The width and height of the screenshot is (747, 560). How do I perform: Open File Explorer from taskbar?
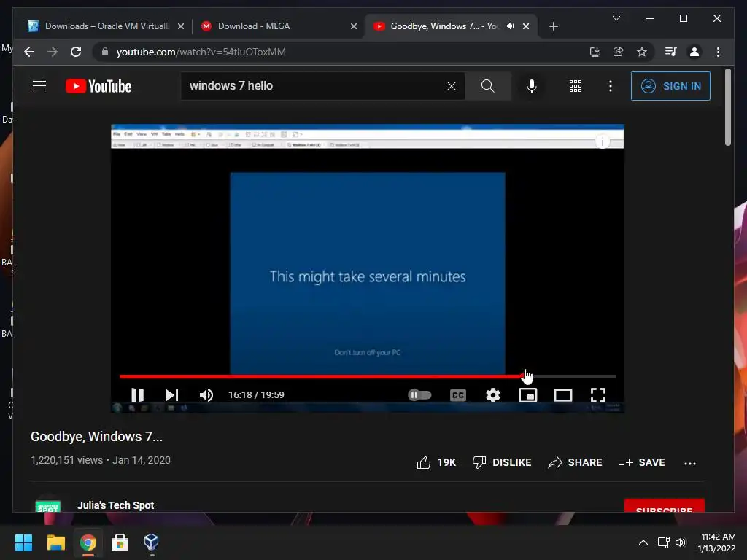point(55,542)
